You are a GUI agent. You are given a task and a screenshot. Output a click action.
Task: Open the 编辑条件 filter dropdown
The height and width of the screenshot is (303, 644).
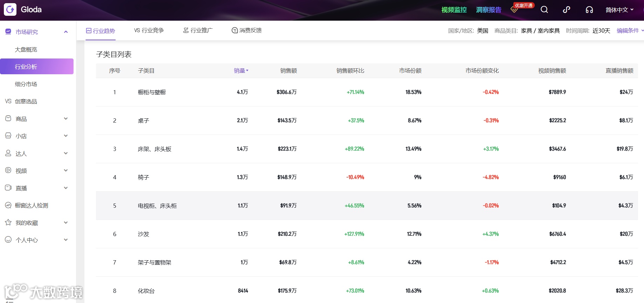coord(630,30)
